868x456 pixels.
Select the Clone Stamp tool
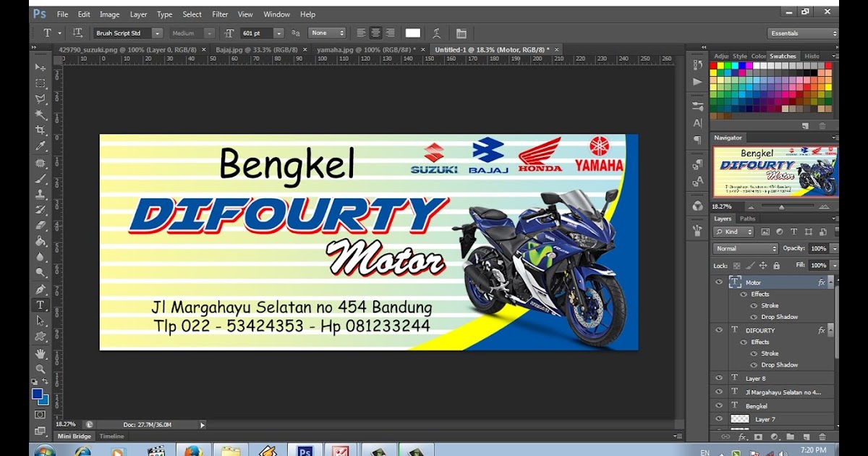tap(41, 194)
